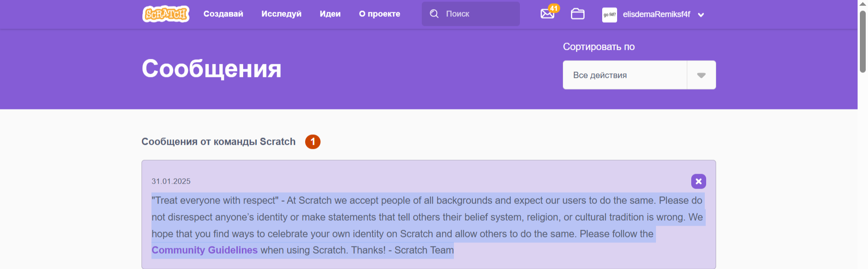Click the 41 unread messages badge

554,8
